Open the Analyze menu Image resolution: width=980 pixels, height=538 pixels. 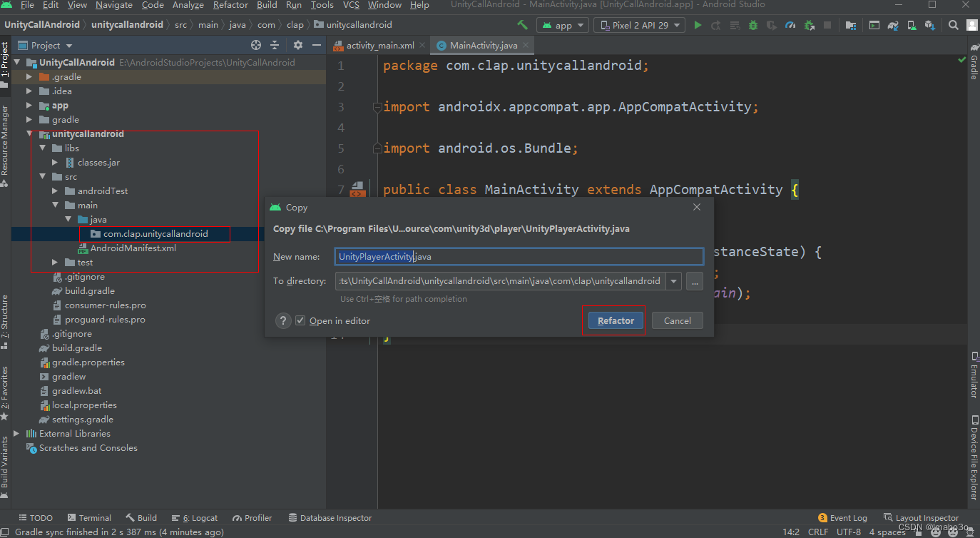click(x=188, y=5)
